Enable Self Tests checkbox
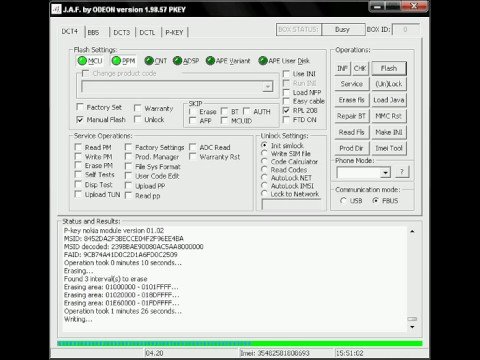 78,174
